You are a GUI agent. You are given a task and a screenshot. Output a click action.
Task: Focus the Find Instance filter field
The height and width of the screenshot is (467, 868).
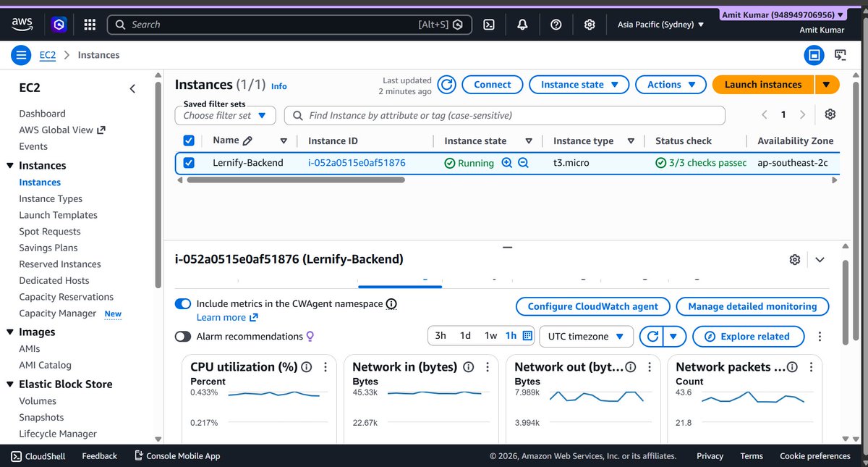pyautogui.click(x=504, y=115)
